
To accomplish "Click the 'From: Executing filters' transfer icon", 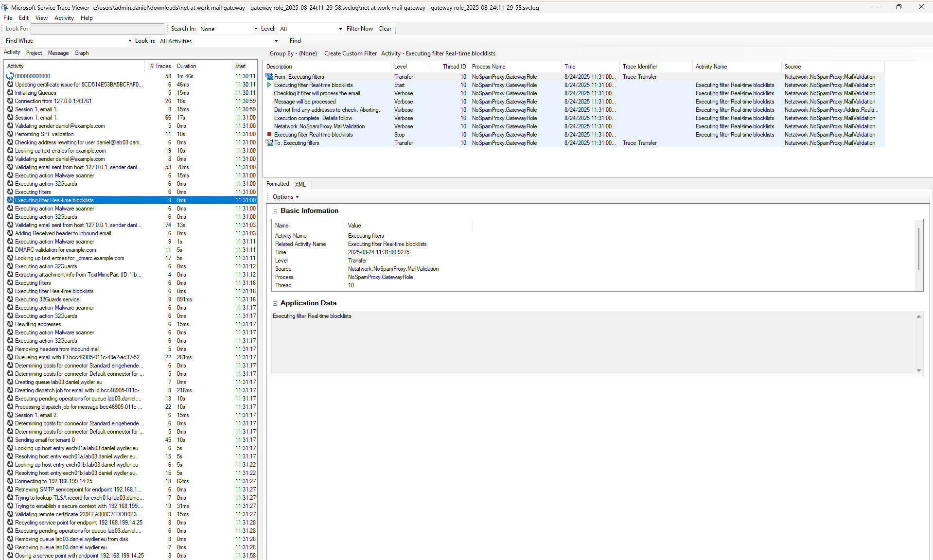I will 269,77.
